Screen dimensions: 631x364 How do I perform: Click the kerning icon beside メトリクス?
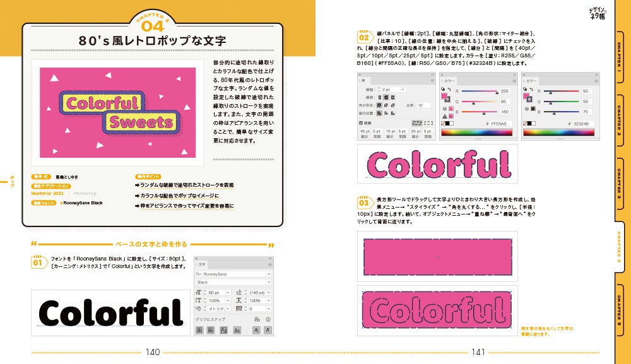tap(198, 308)
